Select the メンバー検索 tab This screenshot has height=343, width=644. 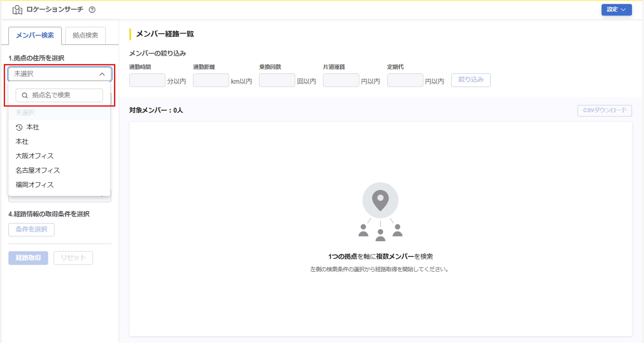[x=35, y=35]
